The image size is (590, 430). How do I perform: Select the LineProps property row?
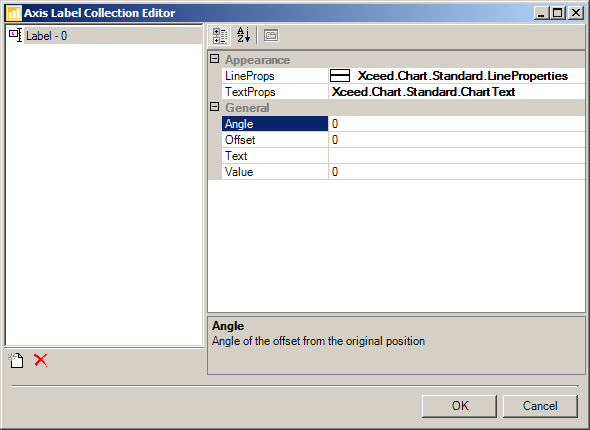click(x=403, y=76)
